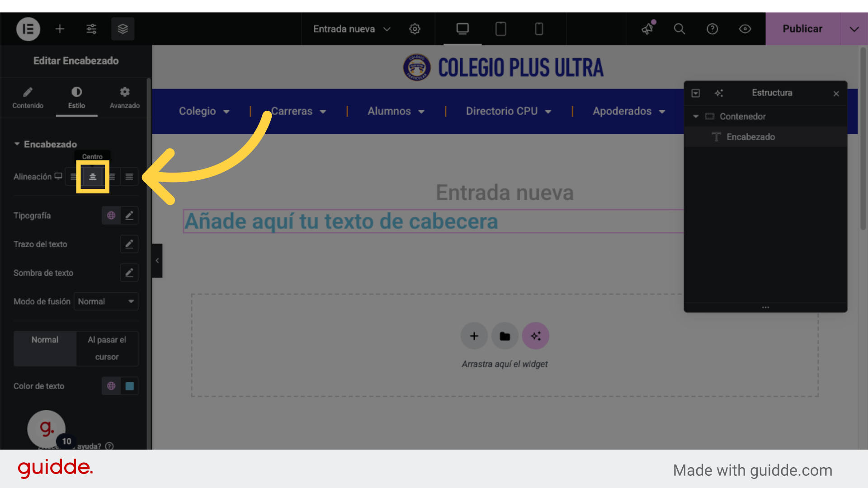Image resolution: width=868 pixels, height=488 pixels.
Task: Open global fonts globe for Tipografía
Action: (x=111, y=216)
